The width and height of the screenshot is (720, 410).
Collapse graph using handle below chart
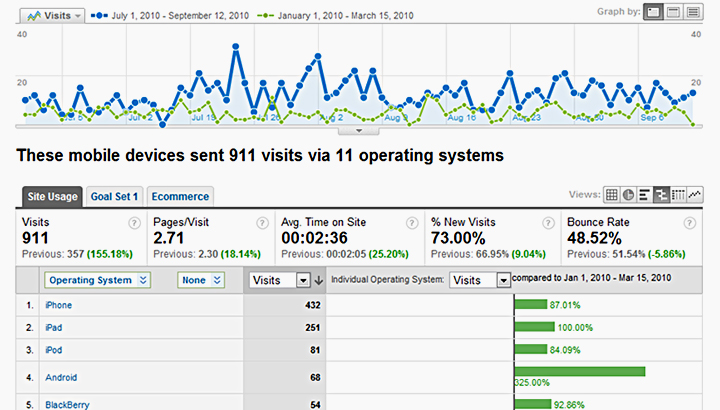[359, 131]
